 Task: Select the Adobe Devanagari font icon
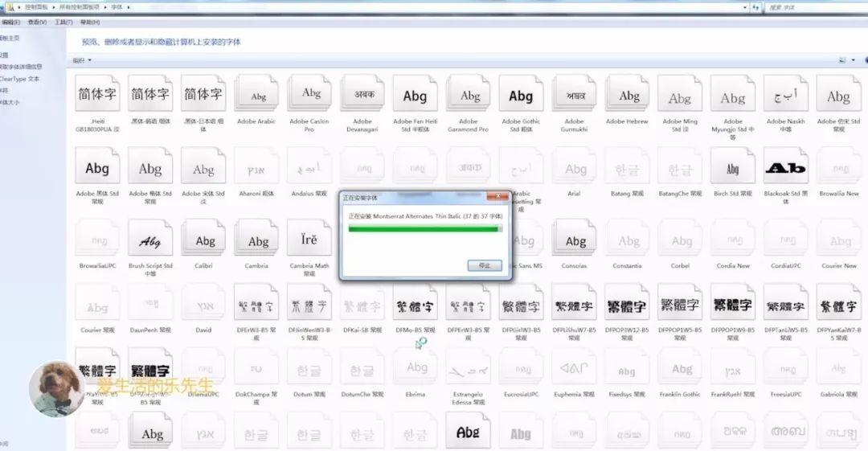coord(362,95)
